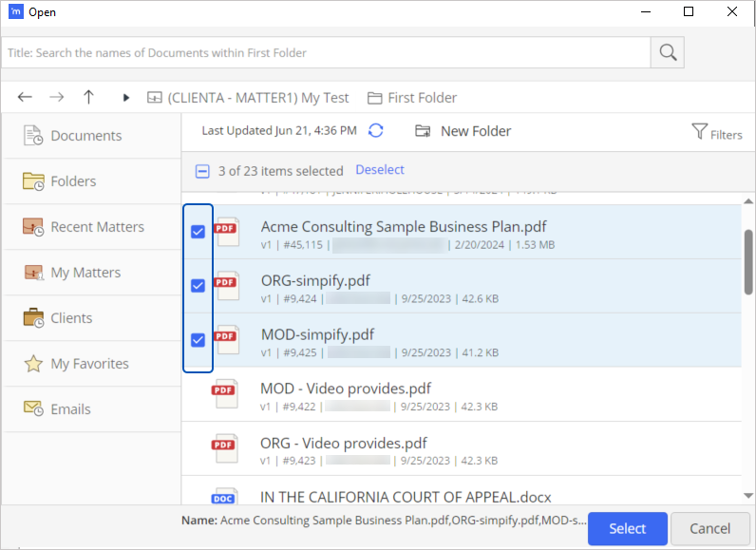
Task: Open the My Favorites sidebar tab
Action: tap(91, 364)
